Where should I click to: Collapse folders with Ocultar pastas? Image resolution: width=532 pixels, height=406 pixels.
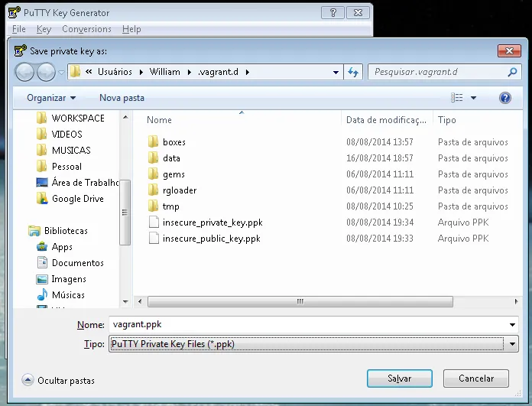(58, 380)
